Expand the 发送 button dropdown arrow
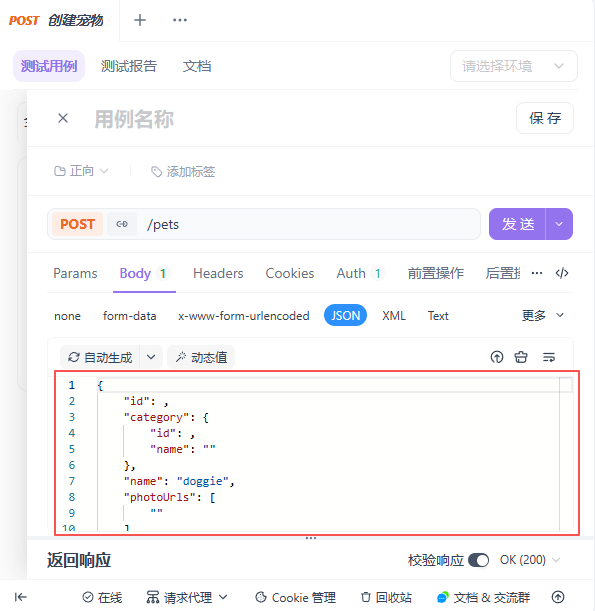This screenshot has height=611, width=595. pos(559,224)
